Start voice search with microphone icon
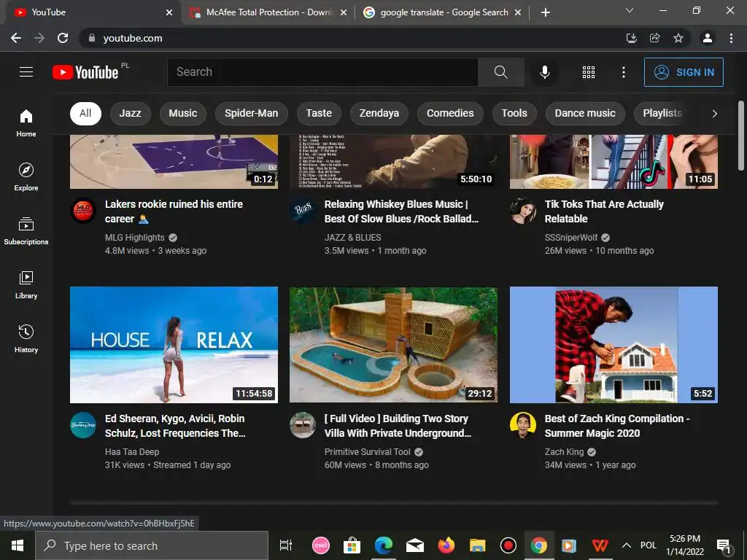This screenshot has height=560, width=747. [x=545, y=72]
